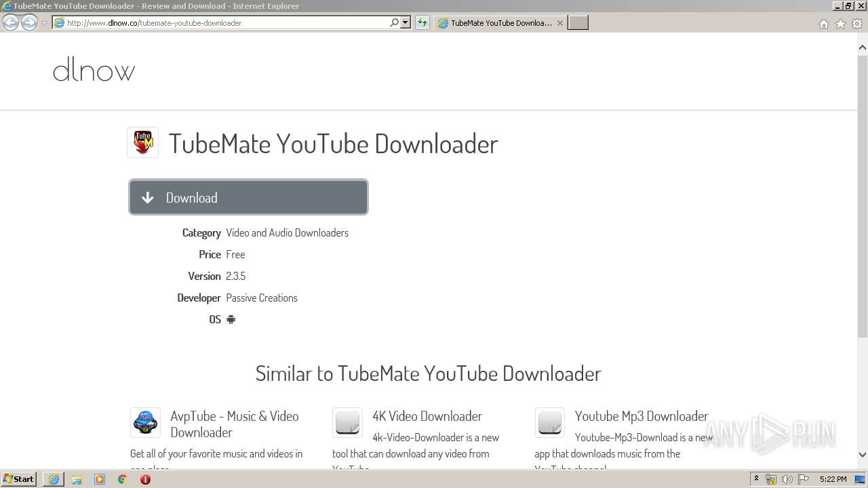Open AvpTube - Music & Video Downloader link
The image size is (868, 488).
point(235,424)
